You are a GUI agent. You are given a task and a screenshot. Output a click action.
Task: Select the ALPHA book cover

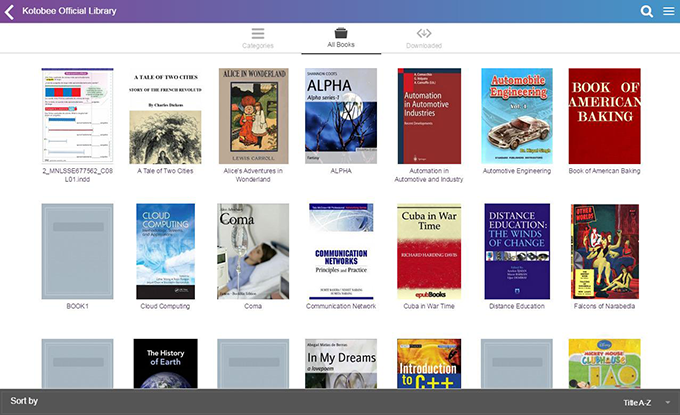click(x=340, y=116)
